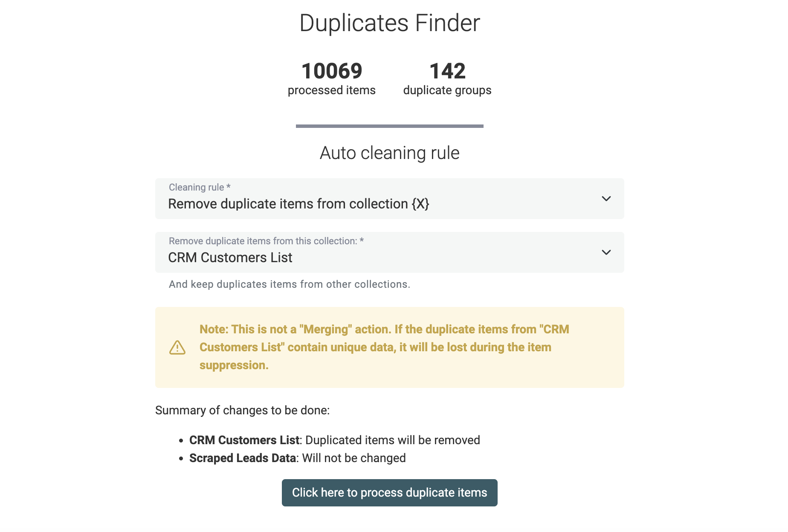The image size is (788, 532).
Task: Click 'Summary of changes to be done' label
Action: pos(243,410)
